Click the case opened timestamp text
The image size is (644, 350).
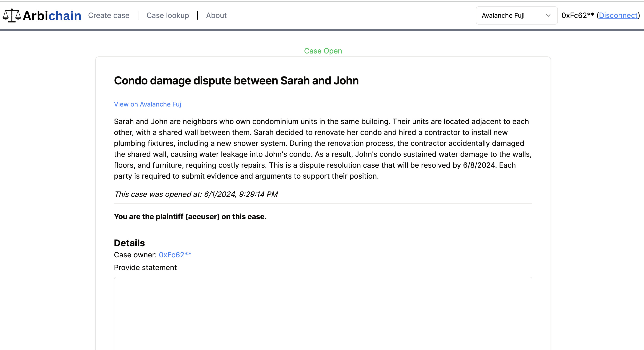pyautogui.click(x=196, y=194)
